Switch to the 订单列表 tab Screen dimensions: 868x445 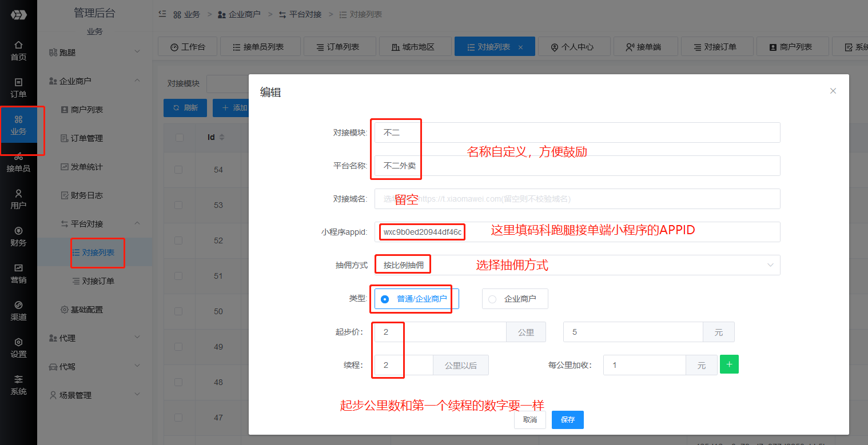340,47
